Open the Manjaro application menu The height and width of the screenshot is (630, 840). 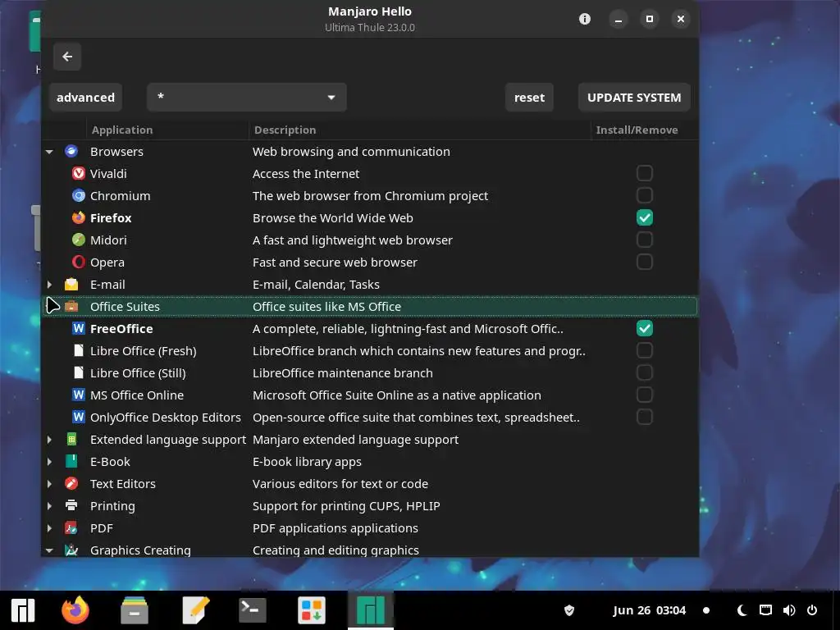(x=23, y=610)
